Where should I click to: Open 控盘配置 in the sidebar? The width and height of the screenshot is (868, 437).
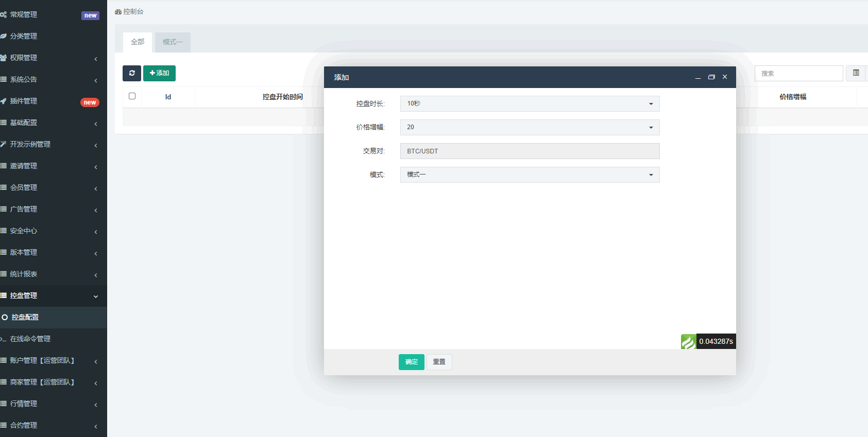click(x=25, y=317)
